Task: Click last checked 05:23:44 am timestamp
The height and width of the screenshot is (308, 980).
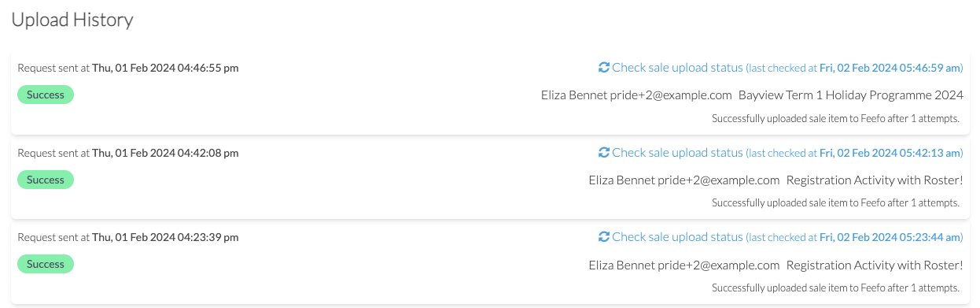Action: point(890,237)
